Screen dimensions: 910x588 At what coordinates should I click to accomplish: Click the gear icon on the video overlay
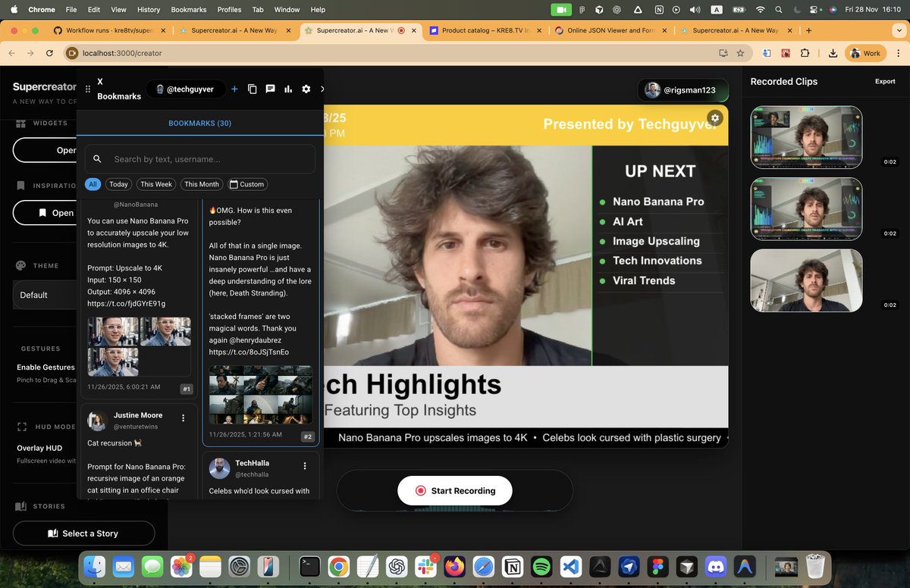[714, 118]
